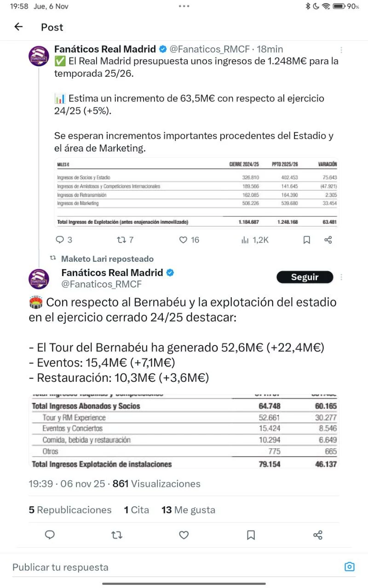Share the main tweet
The width and height of the screenshot is (368, 588).
tap(317, 535)
